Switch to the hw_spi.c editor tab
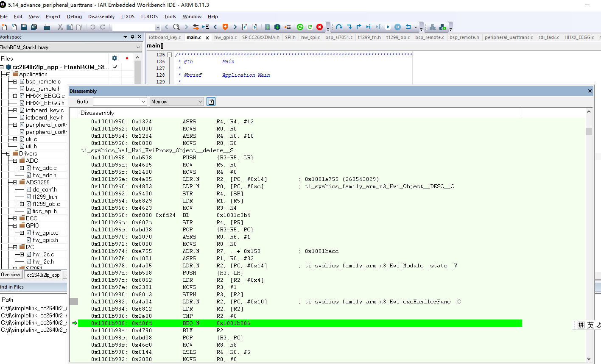Screen dimensions: 601x364 point(310,37)
